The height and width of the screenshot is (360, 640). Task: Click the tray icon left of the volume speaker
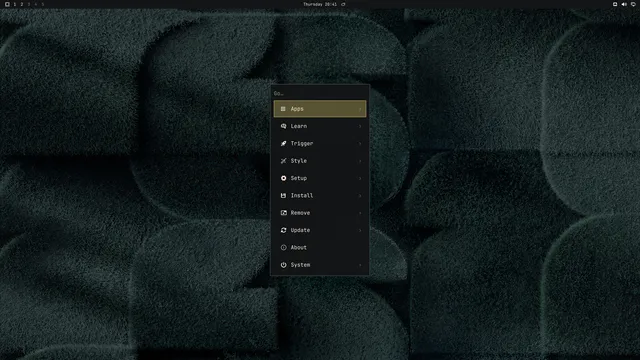coord(615,4)
